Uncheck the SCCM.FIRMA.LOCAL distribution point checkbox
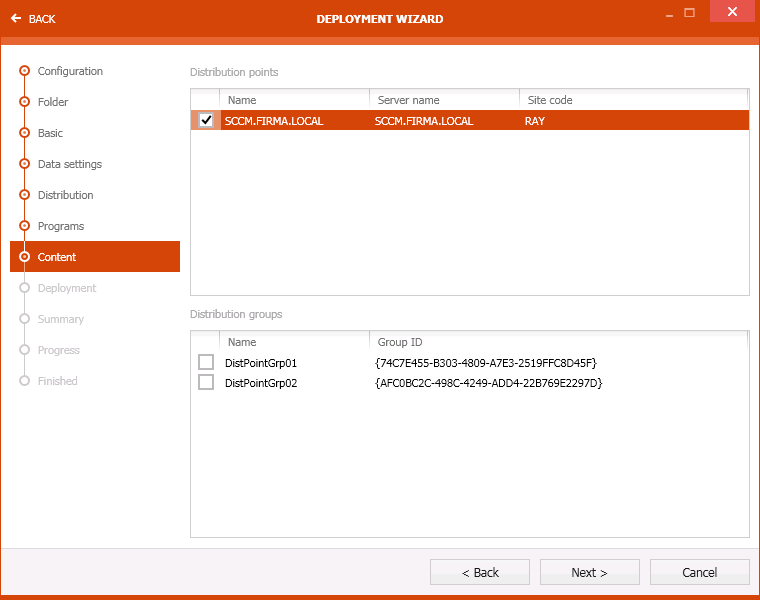The height and width of the screenshot is (600, 760). (x=206, y=120)
